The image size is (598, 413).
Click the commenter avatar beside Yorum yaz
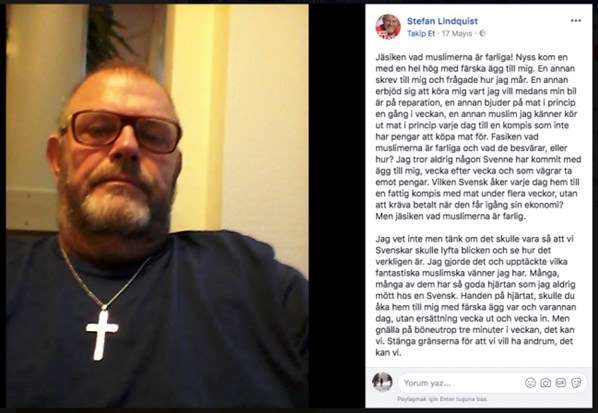point(382,382)
